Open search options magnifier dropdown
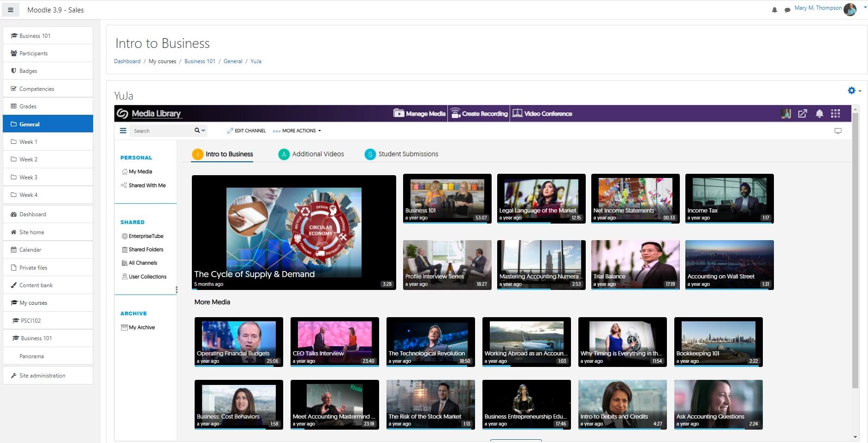Viewport: 868px width, 443px height. (x=200, y=130)
